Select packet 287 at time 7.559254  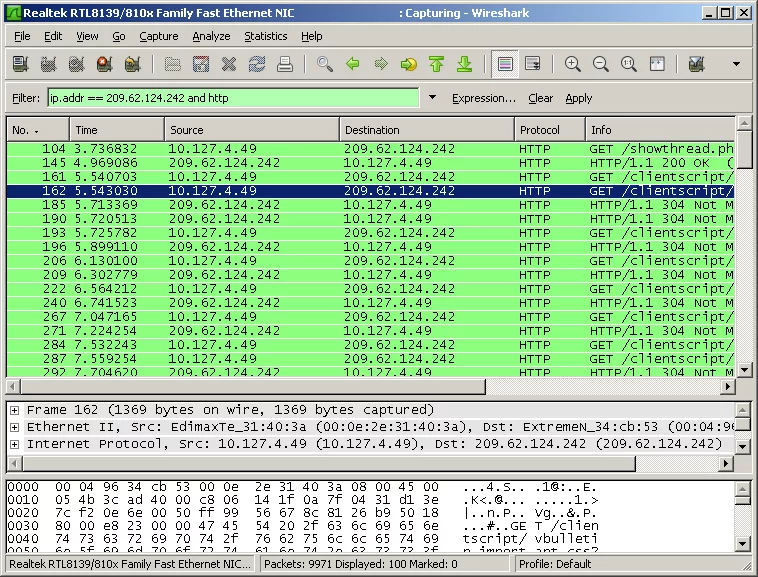pyautogui.click(x=370, y=359)
